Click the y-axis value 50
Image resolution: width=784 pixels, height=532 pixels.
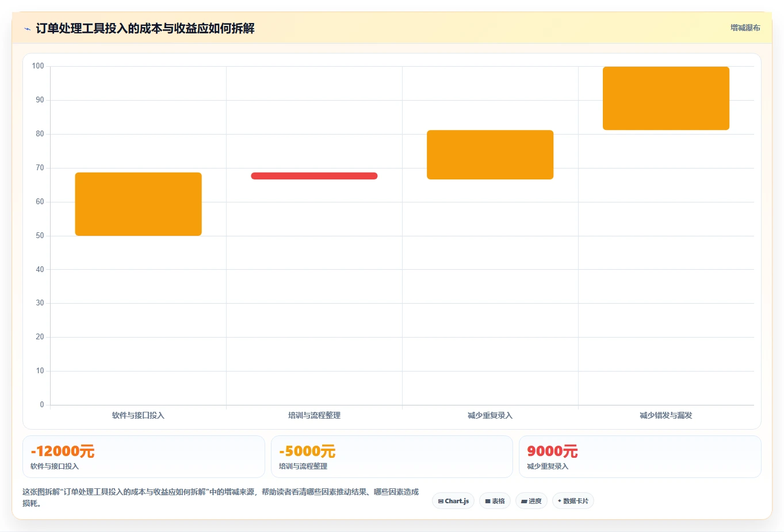coord(40,236)
